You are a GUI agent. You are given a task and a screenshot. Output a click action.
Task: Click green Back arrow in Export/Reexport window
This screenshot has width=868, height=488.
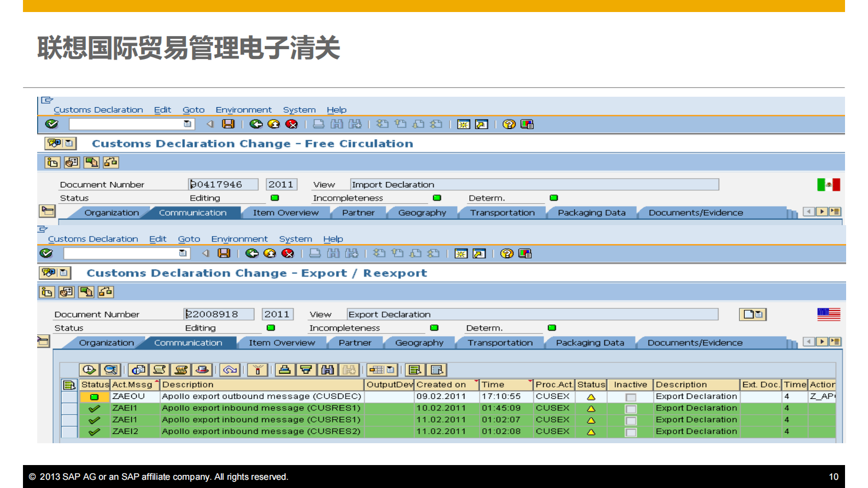click(252, 253)
